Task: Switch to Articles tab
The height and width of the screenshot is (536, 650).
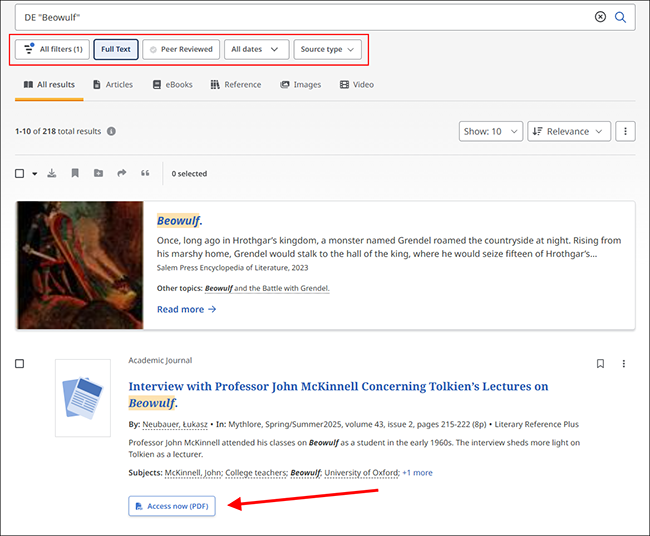Action: tap(113, 85)
